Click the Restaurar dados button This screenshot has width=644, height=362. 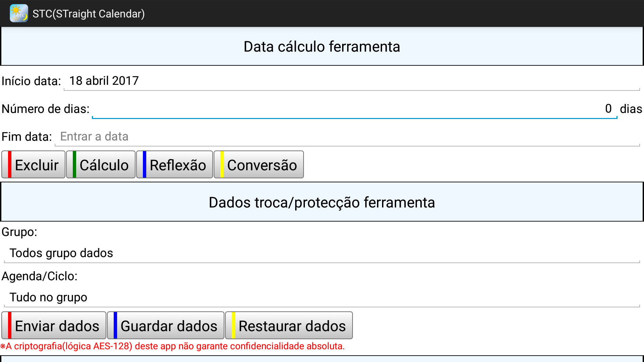point(289,326)
